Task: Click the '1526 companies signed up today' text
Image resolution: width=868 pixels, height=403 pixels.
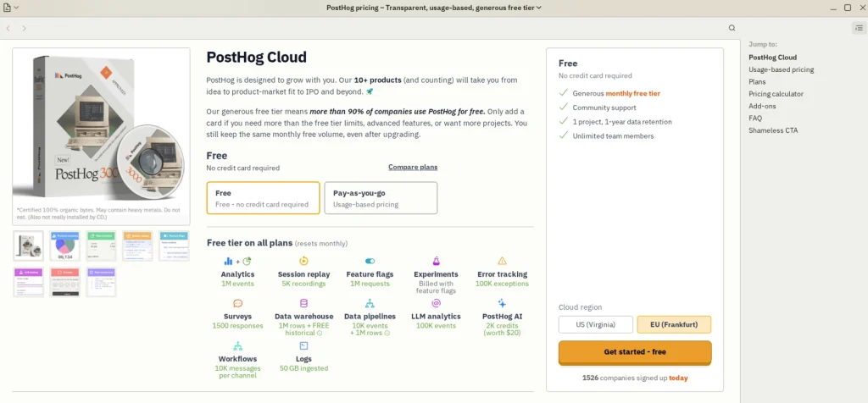Action: (x=635, y=378)
